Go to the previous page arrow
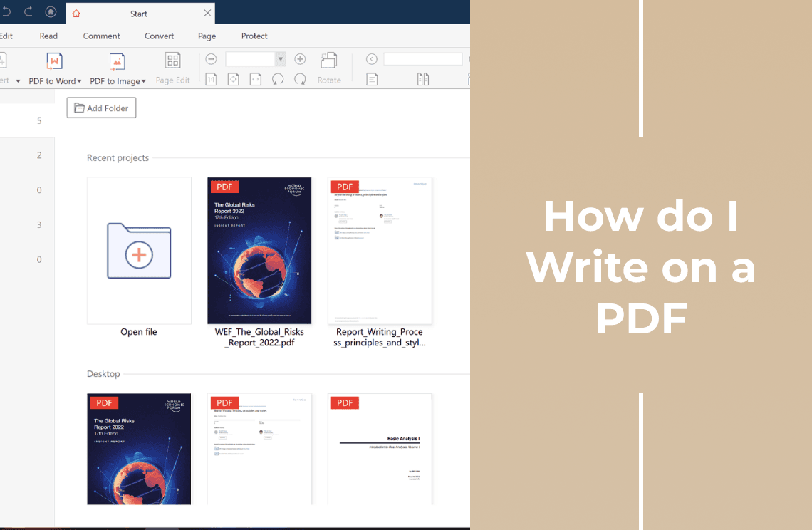Viewport: 812px width, 530px height. (x=371, y=59)
